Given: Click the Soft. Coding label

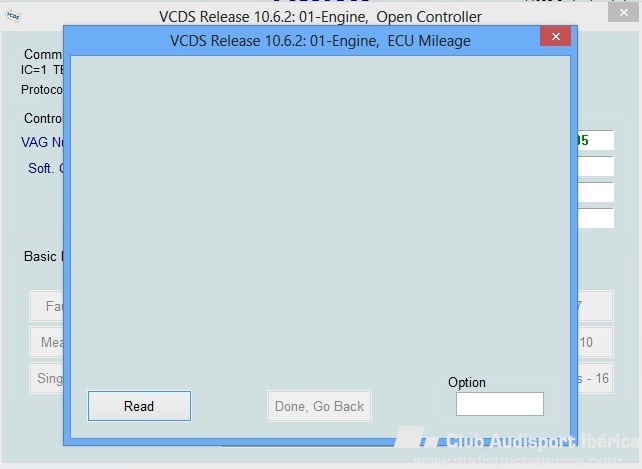Looking at the screenshot, I should (x=46, y=168).
